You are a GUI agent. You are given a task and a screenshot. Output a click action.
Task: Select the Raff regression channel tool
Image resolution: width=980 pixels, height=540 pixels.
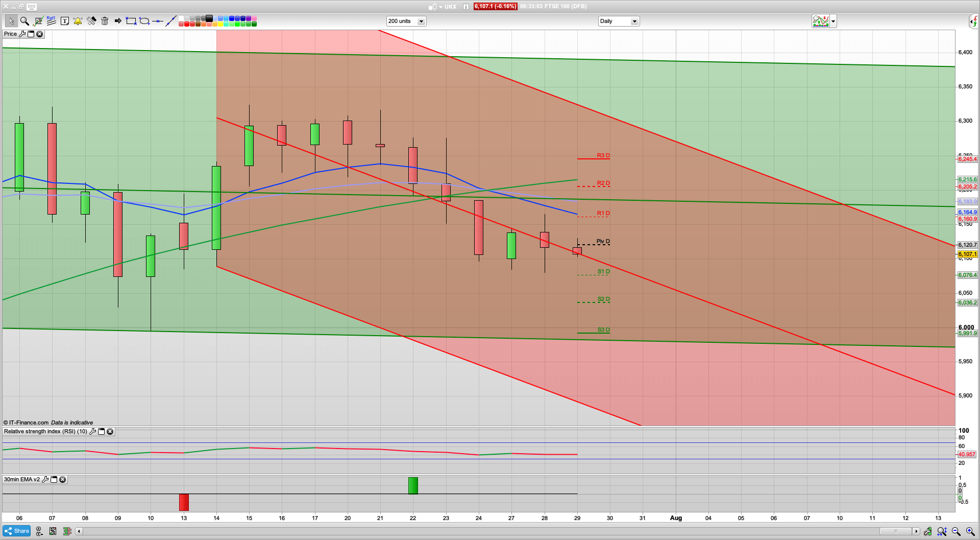(51, 21)
